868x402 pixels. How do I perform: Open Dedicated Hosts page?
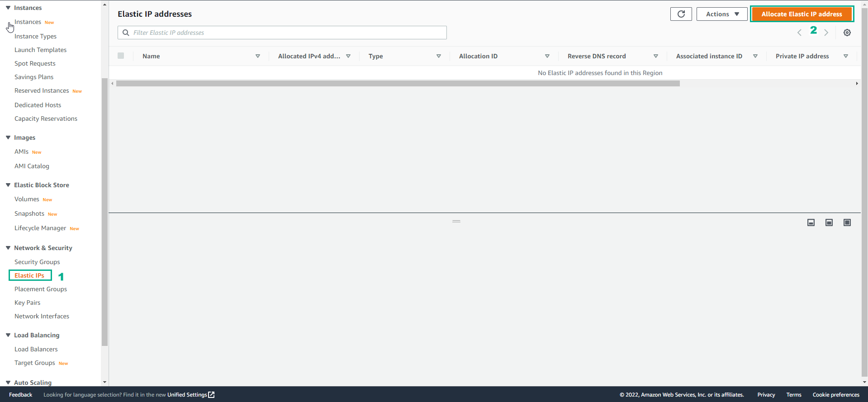point(38,105)
